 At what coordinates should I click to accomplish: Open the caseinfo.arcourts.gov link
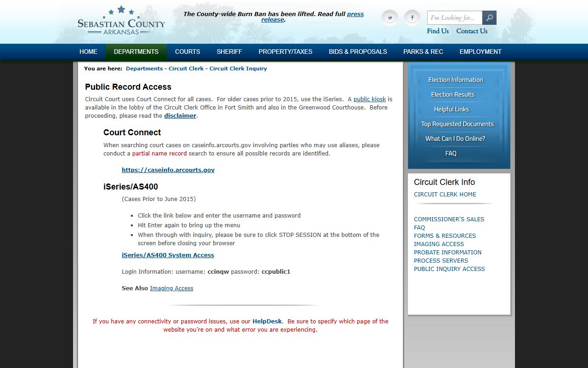[x=168, y=170]
